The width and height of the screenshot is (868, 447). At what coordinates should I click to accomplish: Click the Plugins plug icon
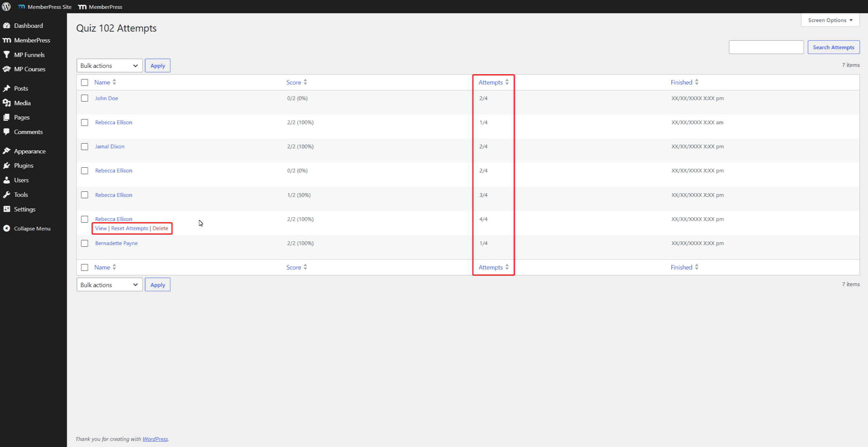[x=7, y=165]
